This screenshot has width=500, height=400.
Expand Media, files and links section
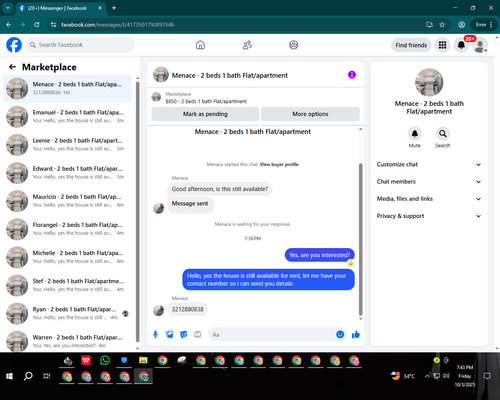point(429,199)
